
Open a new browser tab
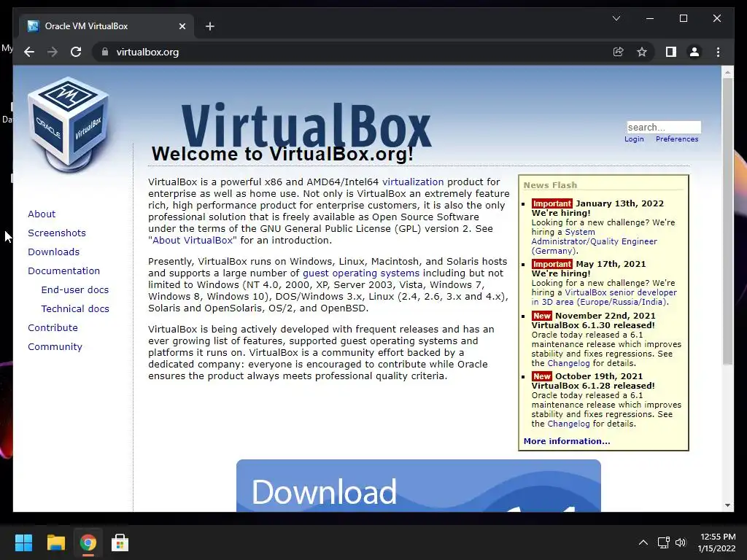209,26
